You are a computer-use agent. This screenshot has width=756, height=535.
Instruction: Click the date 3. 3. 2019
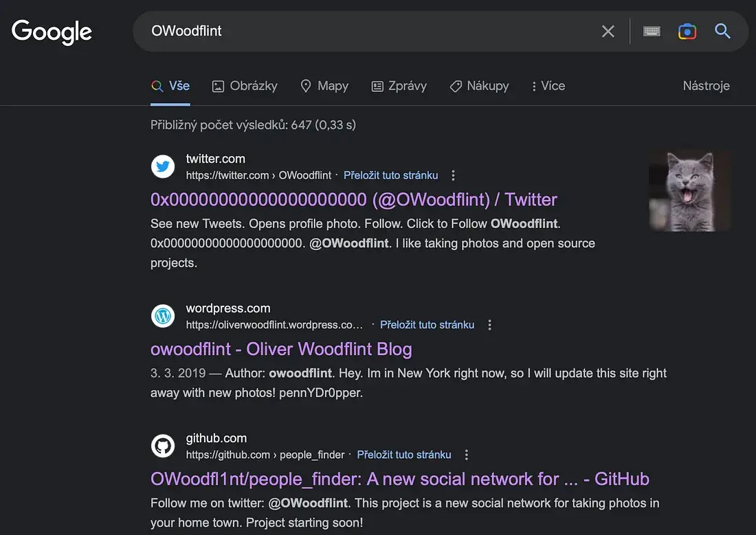point(178,373)
